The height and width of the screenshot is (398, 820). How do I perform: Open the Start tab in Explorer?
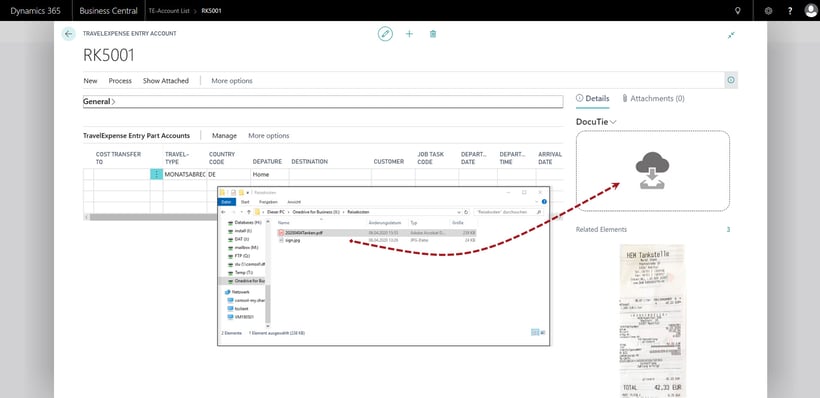coord(245,202)
